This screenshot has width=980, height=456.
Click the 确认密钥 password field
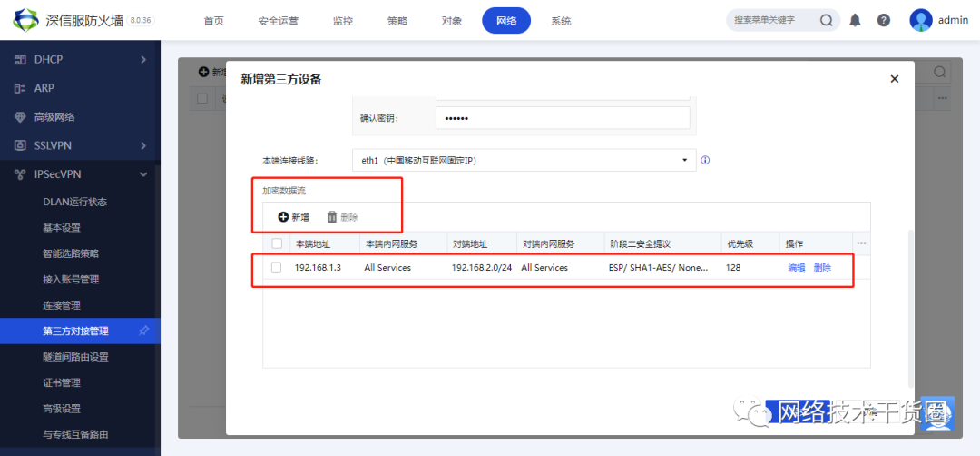pyautogui.click(x=563, y=118)
